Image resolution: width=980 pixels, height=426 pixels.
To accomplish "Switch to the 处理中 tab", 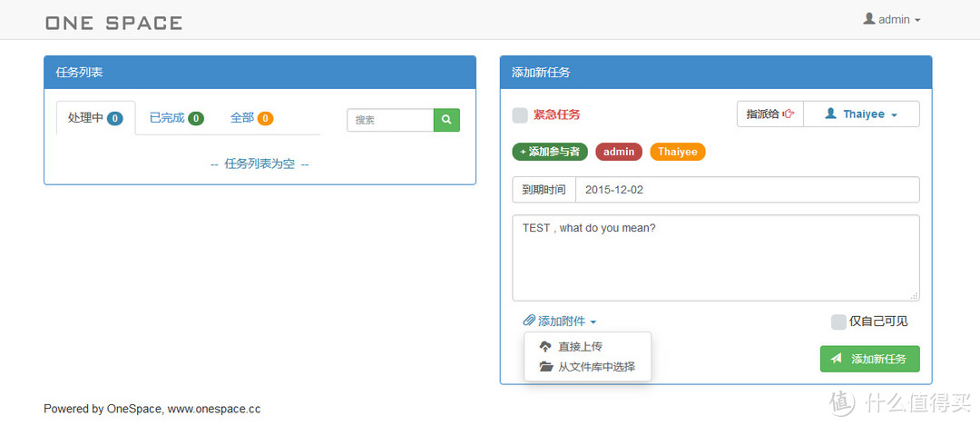I will pyautogui.click(x=95, y=117).
